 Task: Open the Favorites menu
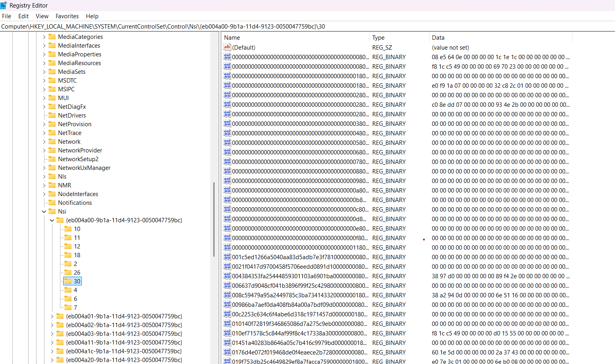(x=67, y=16)
